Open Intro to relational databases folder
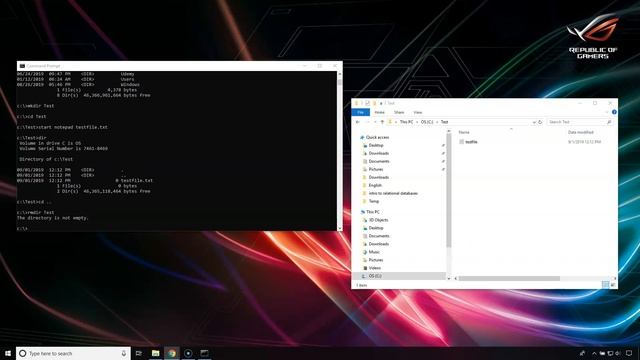Image resolution: width=640 pixels, height=360 pixels. [393, 193]
